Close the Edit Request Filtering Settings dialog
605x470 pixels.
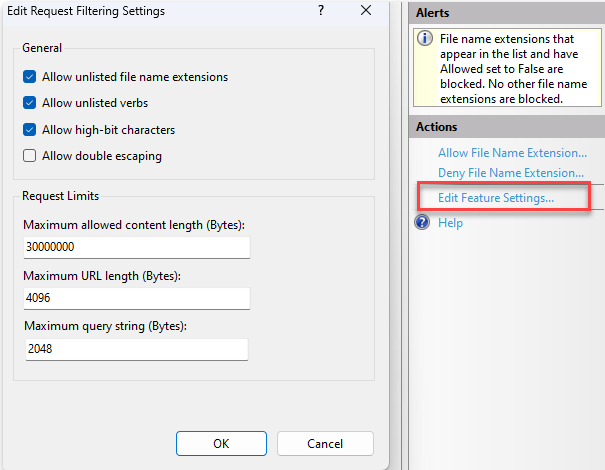(365, 11)
